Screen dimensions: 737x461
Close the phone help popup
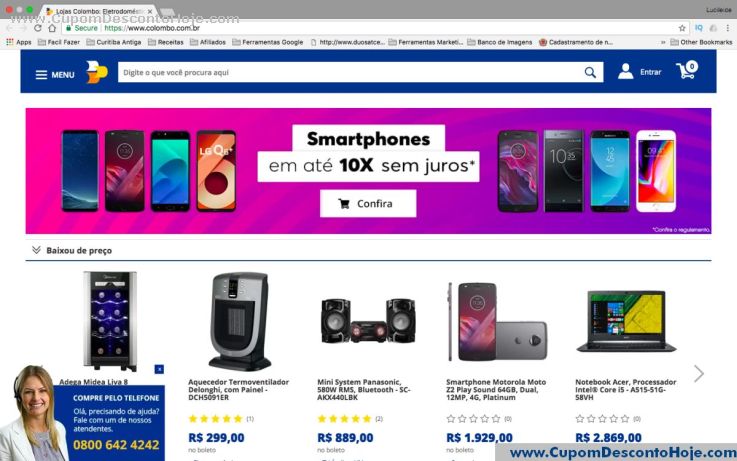(x=159, y=369)
